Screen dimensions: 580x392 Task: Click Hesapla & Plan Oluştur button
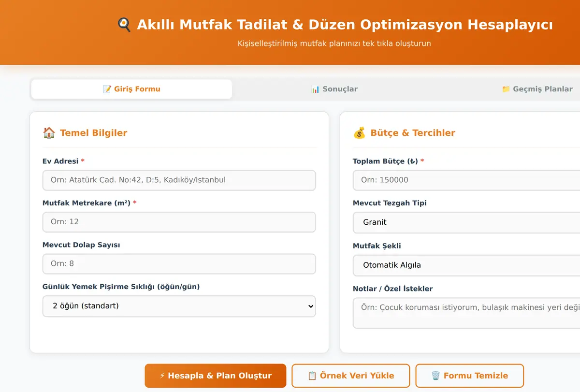216,376
